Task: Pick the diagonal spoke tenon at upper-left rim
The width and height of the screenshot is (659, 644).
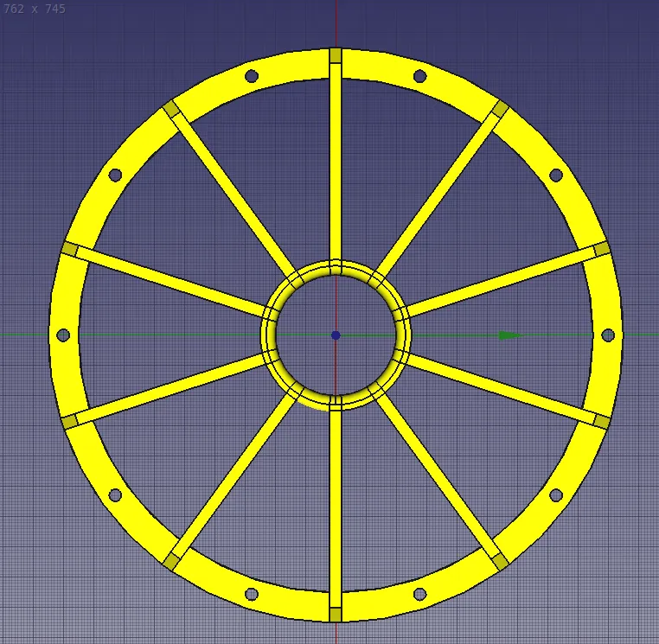Action: [x=170, y=108]
